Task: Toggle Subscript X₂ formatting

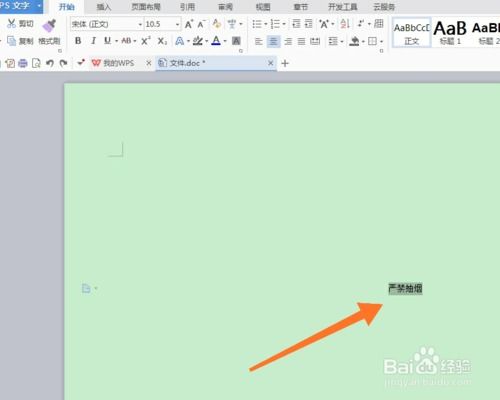Action: 162,41
